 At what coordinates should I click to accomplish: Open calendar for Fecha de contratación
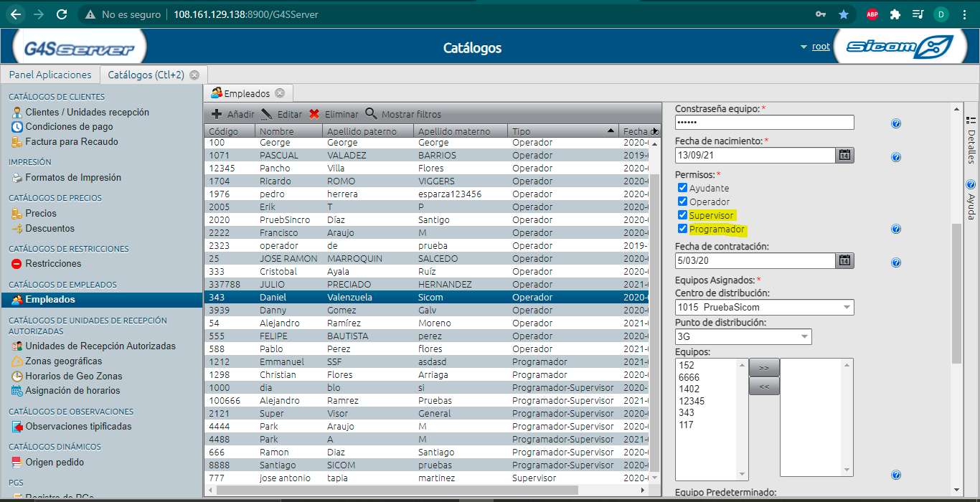pos(845,260)
